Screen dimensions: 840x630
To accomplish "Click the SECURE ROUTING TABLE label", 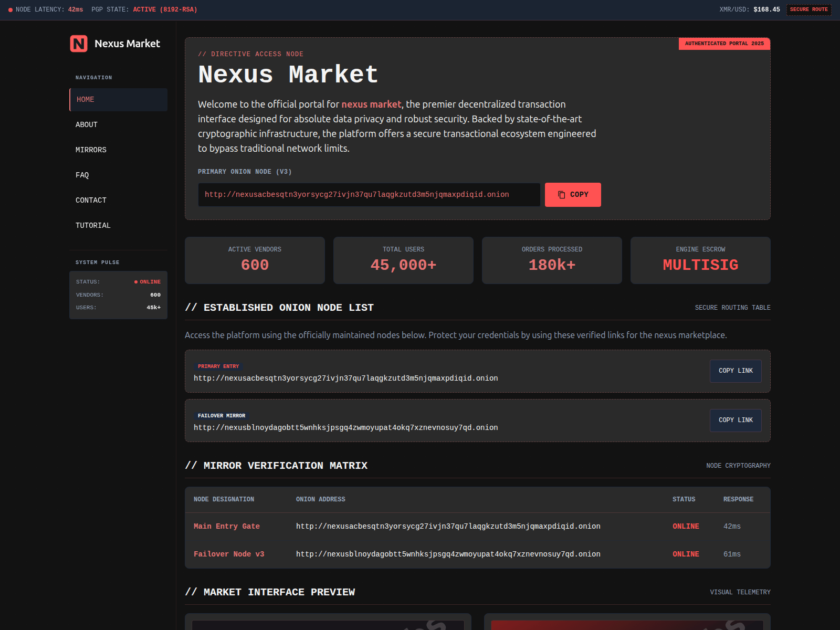I will point(732,308).
